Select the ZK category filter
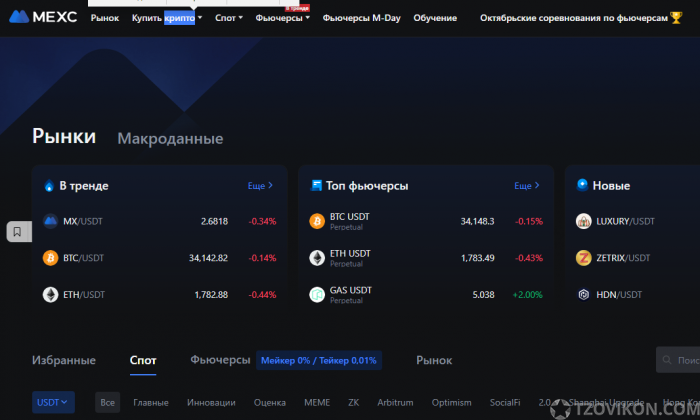700x420 pixels. coord(354,403)
